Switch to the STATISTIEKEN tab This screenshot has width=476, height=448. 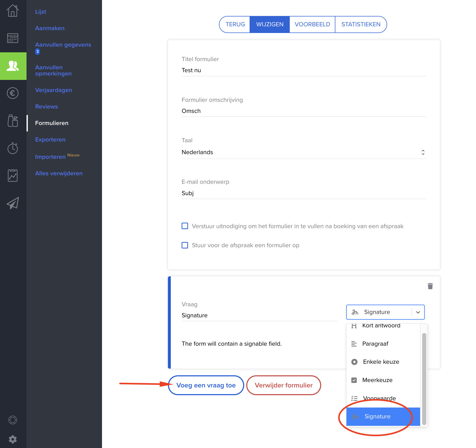point(361,24)
